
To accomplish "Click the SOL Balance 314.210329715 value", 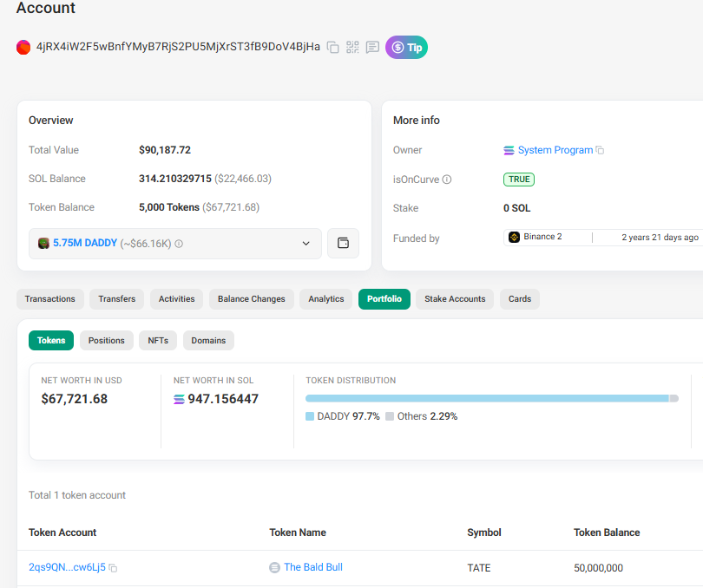I will pos(174,179).
